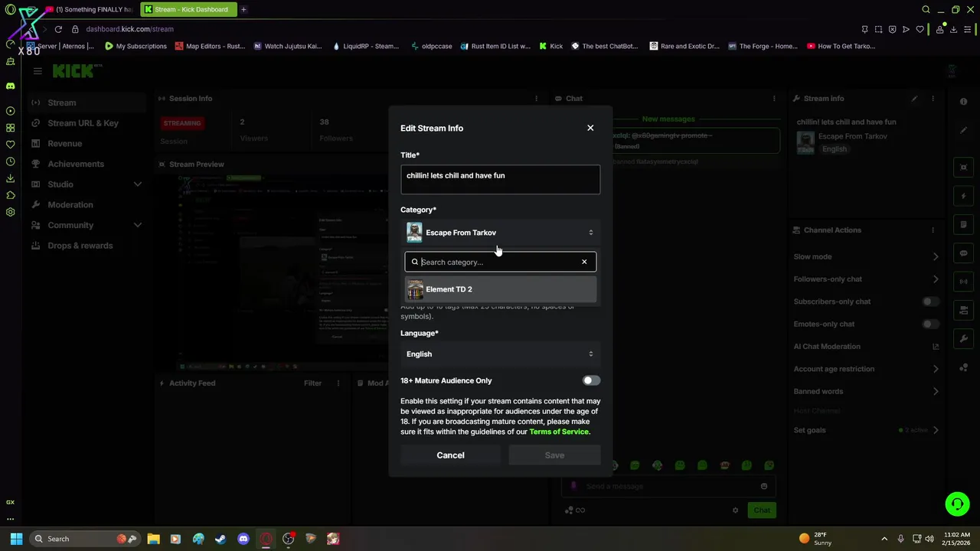Clear the category search box
Image resolution: width=980 pixels, height=551 pixels.
click(x=584, y=262)
